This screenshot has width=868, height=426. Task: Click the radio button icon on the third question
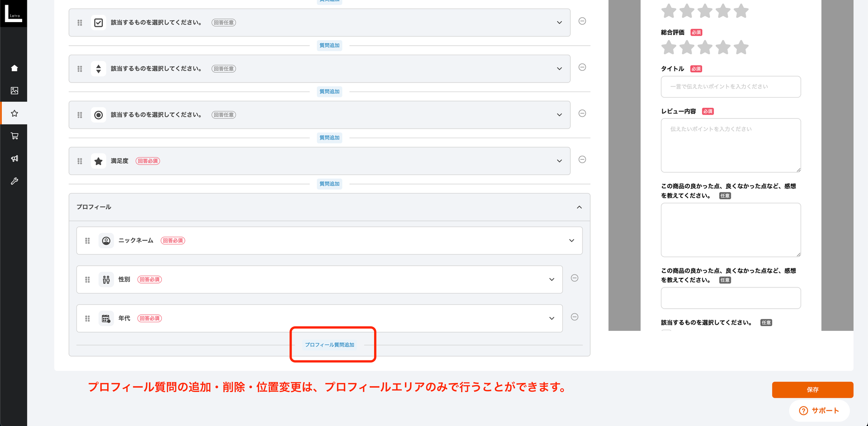click(x=99, y=115)
